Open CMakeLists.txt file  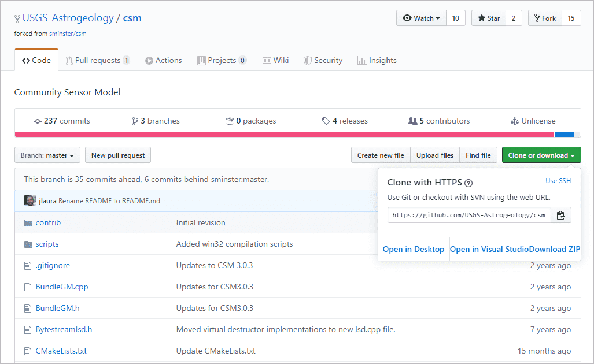pos(61,351)
